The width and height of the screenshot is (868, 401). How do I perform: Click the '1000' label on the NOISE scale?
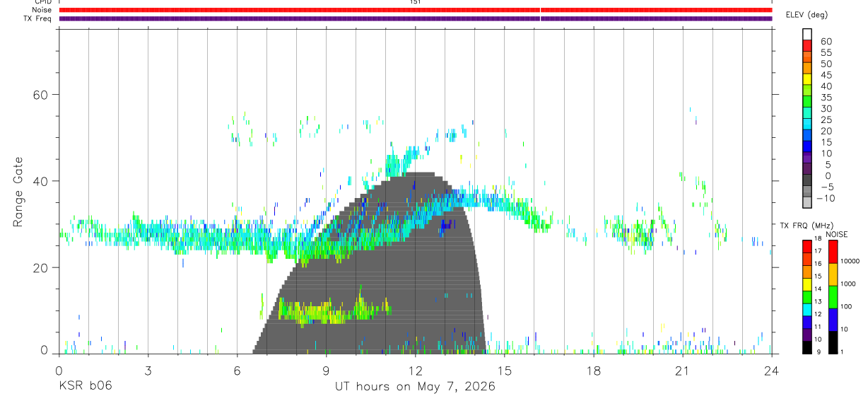(x=848, y=284)
